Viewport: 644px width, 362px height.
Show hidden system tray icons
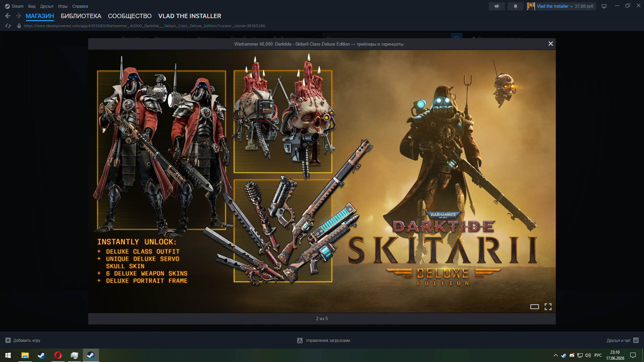click(556, 355)
